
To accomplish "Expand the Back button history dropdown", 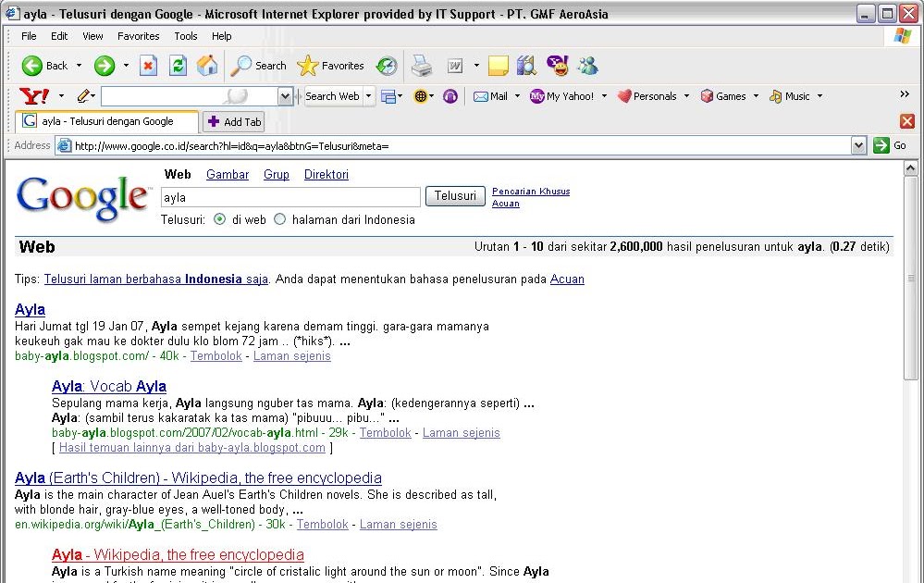I will pyautogui.click(x=79, y=66).
